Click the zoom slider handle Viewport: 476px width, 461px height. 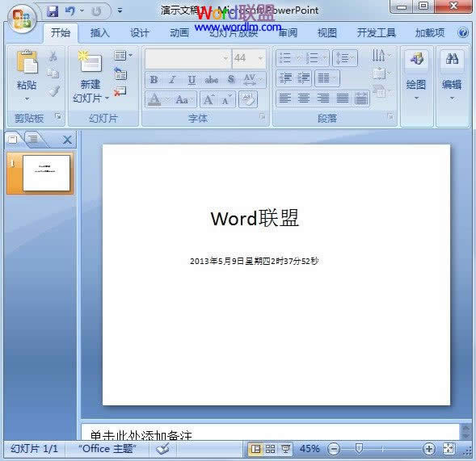(359, 449)
